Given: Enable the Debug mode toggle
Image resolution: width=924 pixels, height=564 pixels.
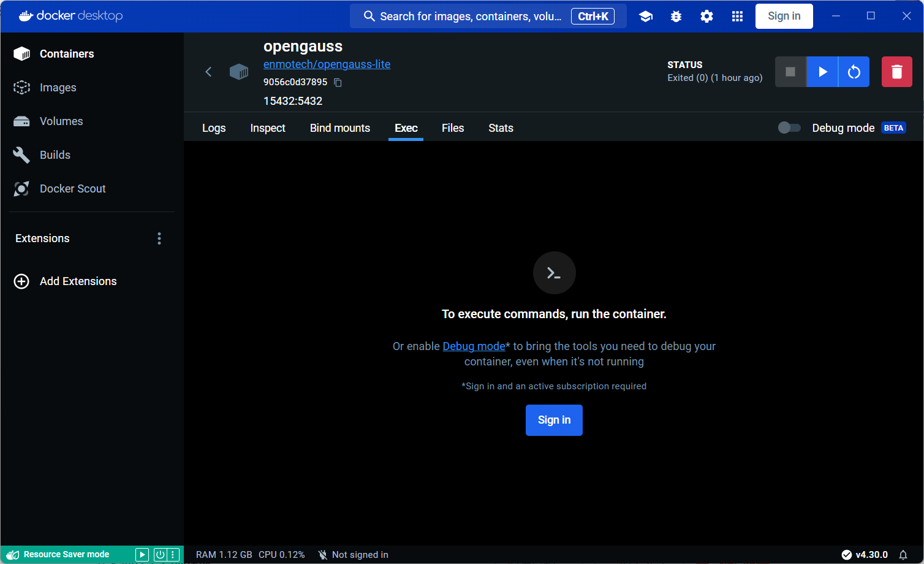Looking at the screenshot, I should coord(789,128).
